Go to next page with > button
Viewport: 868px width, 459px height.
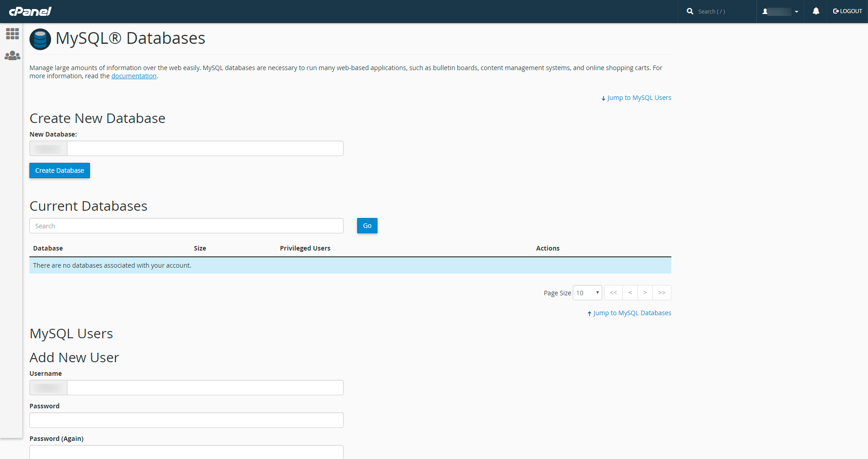[x=645, y=293]
